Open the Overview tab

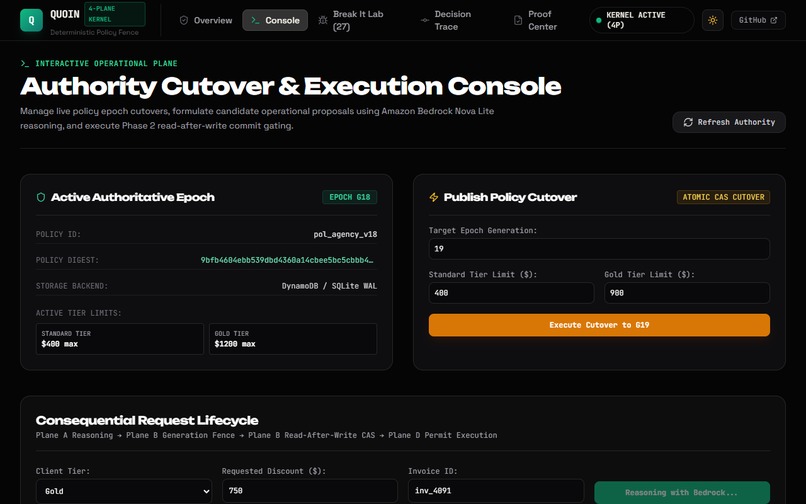click(x=206, y=20)
